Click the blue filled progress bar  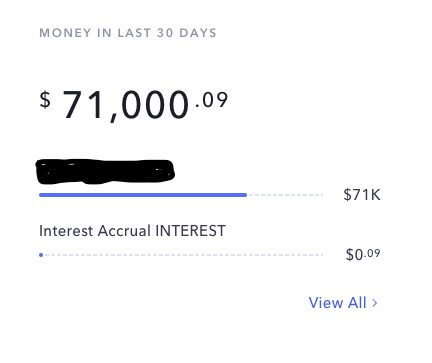[x=143, y=195]
